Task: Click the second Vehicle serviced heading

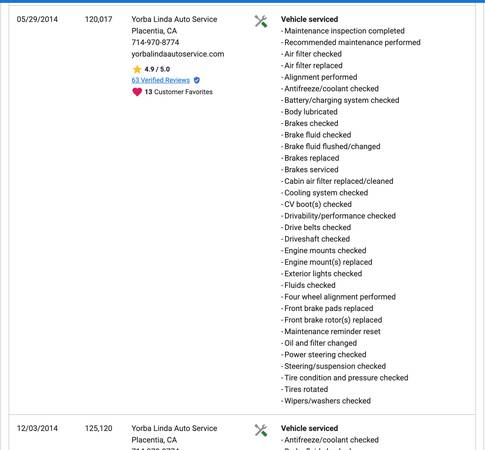Action: 309,428
